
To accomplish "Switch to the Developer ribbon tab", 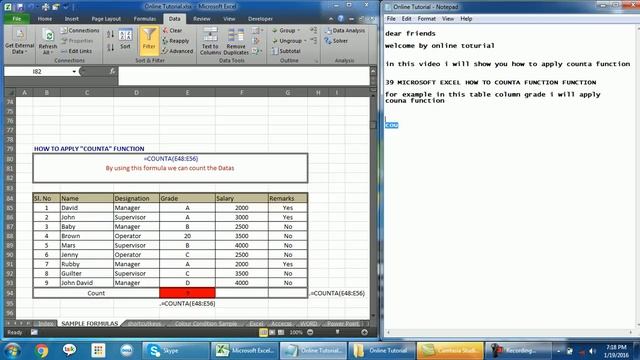I will tap(260, 19).
